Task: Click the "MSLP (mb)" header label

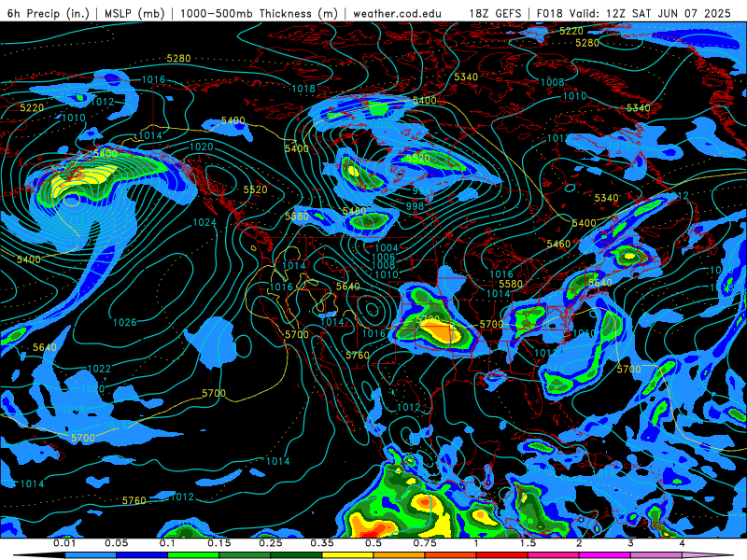Action: [x=134, y=13]
